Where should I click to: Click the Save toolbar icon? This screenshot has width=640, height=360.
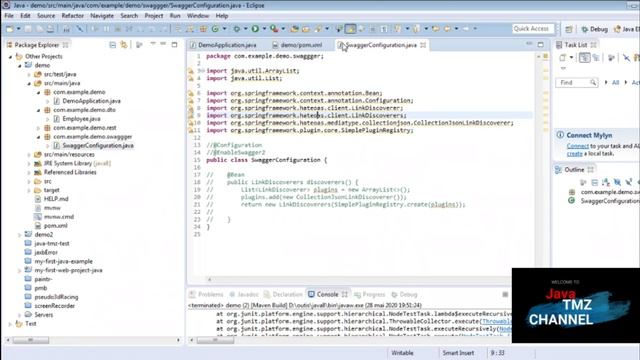click(28, 29)
